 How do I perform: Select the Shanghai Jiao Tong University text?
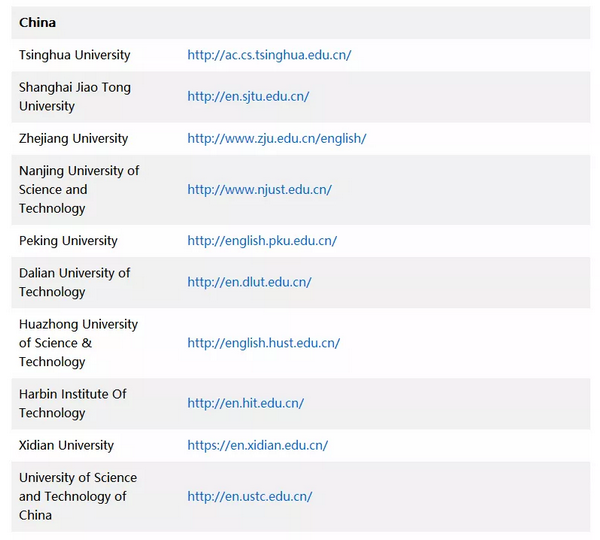coord(75,97)
